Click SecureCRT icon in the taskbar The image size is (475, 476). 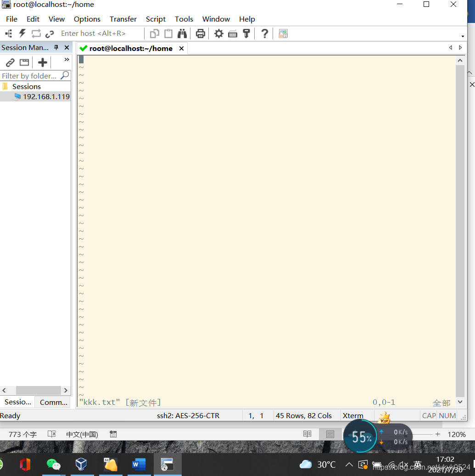pyautogui.click(x=167, y=464)
